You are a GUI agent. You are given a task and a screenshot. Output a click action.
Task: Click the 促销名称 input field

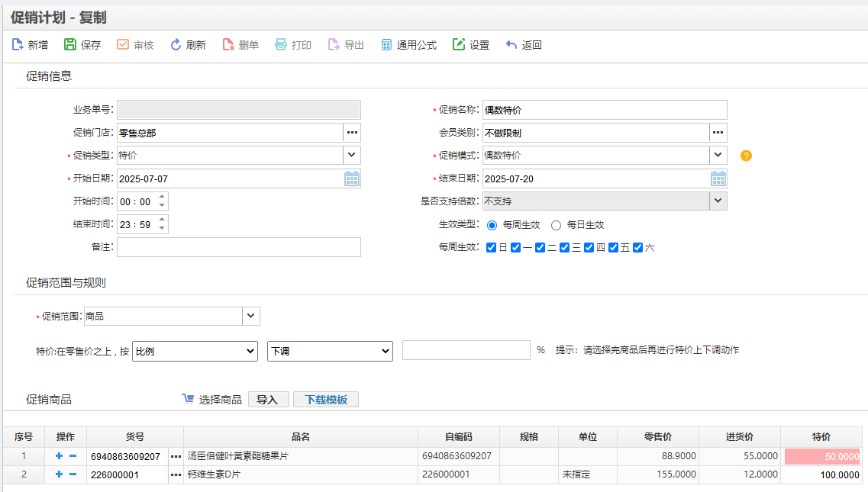[x=605, y=110]
